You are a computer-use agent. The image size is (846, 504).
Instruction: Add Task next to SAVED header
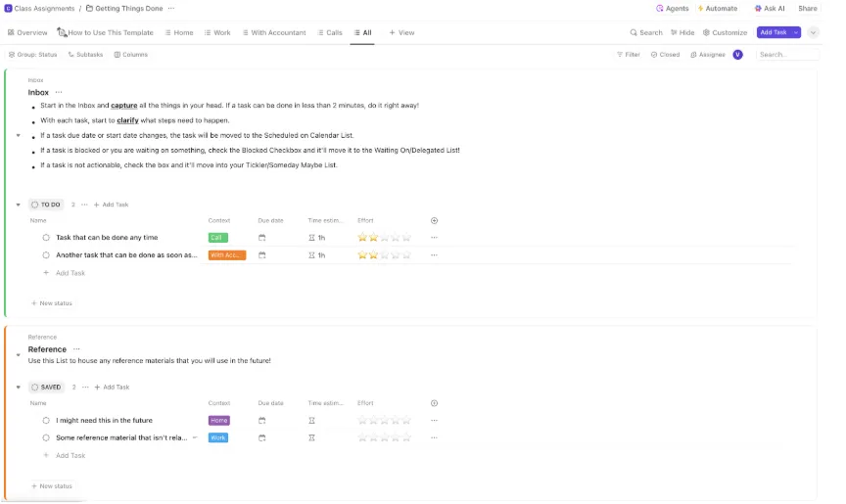coord(113,388)
